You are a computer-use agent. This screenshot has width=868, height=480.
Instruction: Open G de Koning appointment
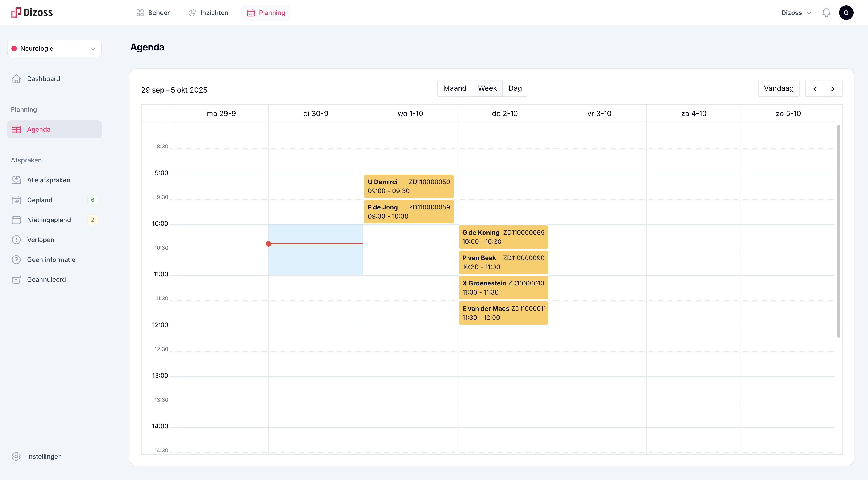(x=503, y=237)
